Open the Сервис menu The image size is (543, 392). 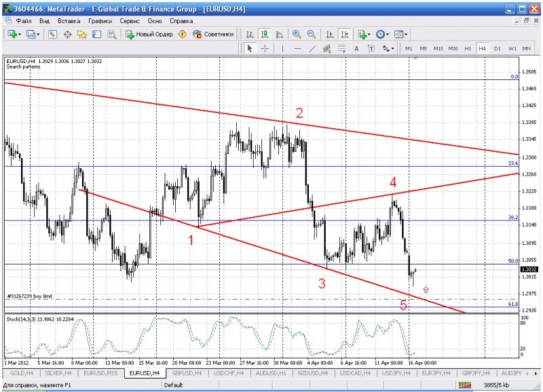pyautogui.click(x=130, y=21)
